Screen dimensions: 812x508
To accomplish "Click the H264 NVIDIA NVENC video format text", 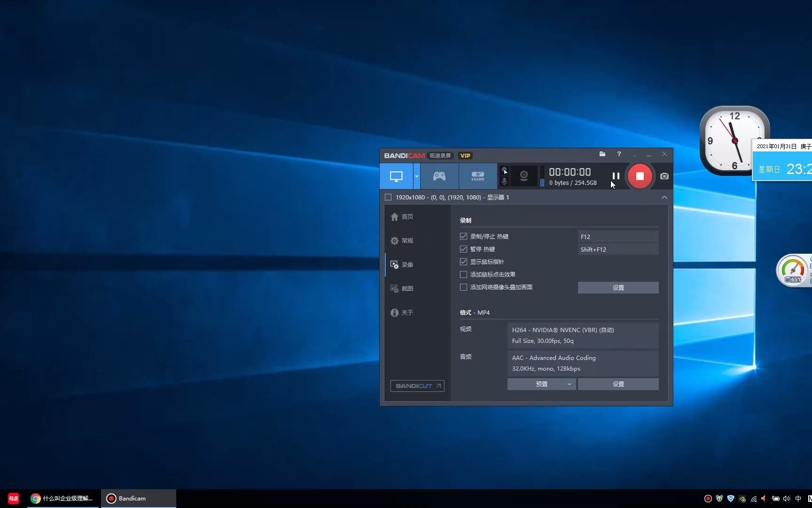I will 563,330.
